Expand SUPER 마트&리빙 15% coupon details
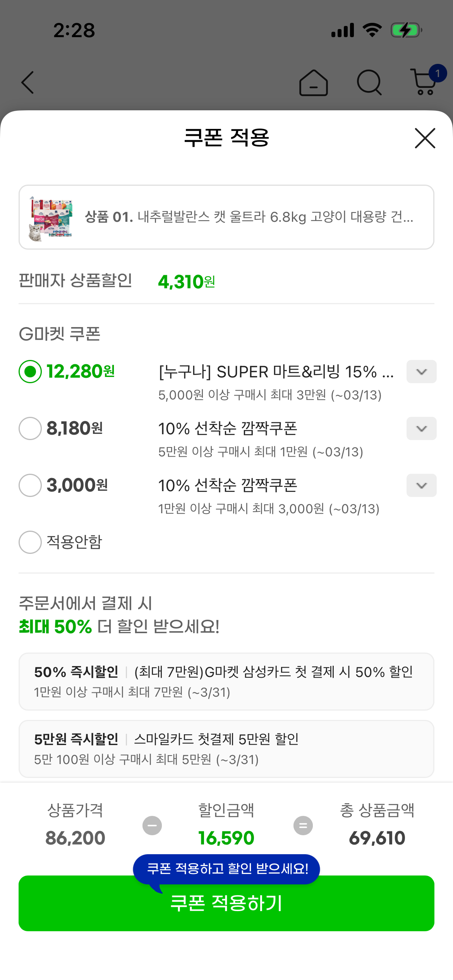The width and height of the screenshot is (453, 980). point(421,372)
